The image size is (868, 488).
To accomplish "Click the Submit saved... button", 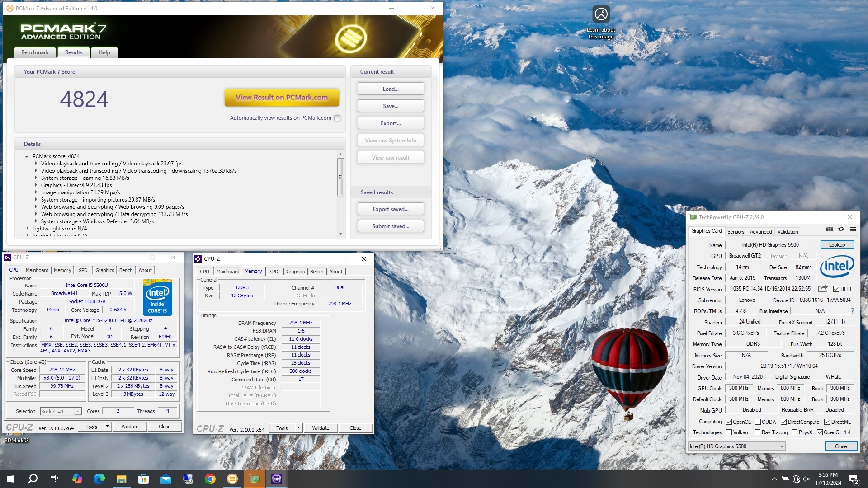I will pos(391,226).
